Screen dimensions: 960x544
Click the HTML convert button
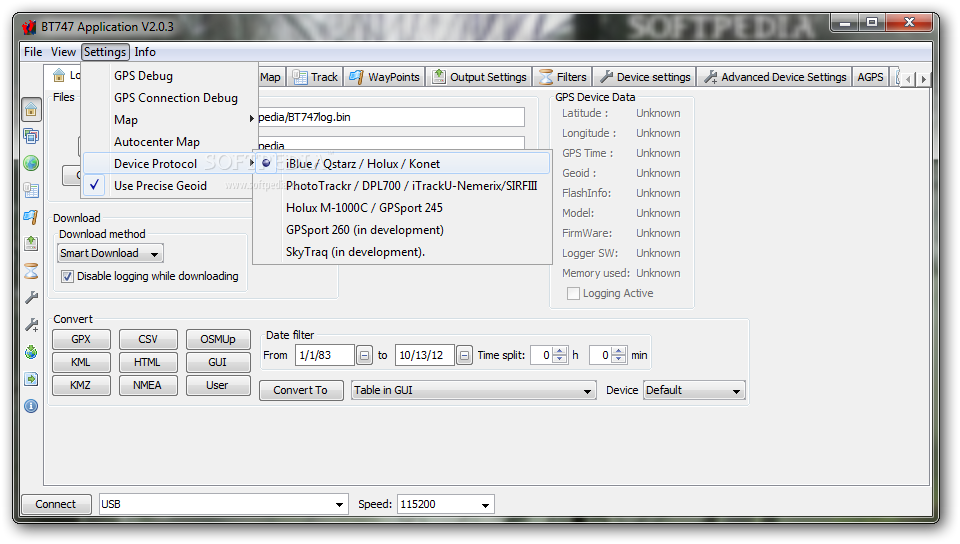tap(148, 362)
